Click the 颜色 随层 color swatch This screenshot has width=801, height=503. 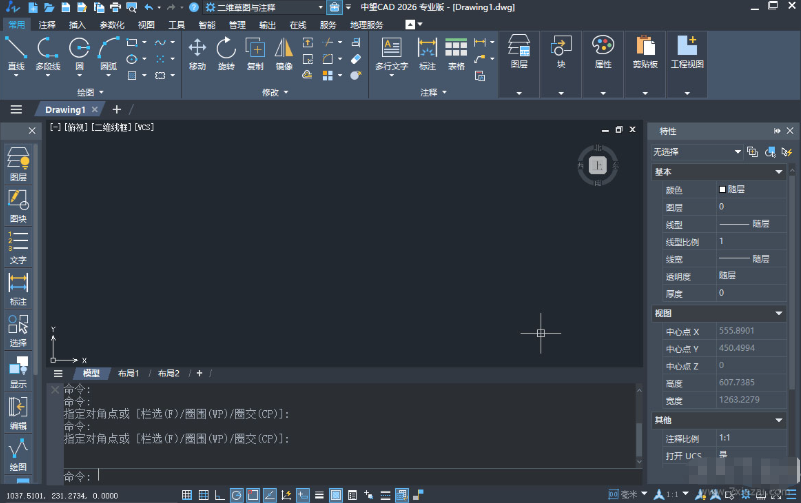pos(722,189)
